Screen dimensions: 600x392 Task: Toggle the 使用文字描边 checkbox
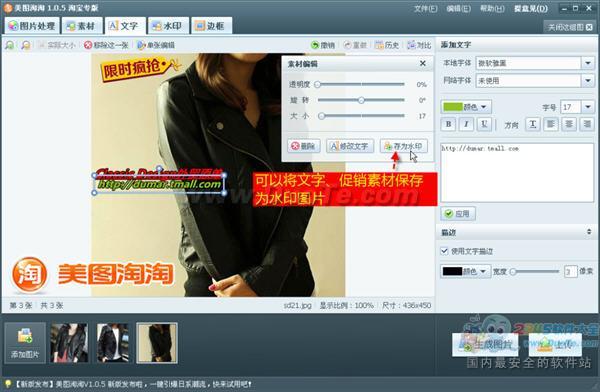point(444,251)
